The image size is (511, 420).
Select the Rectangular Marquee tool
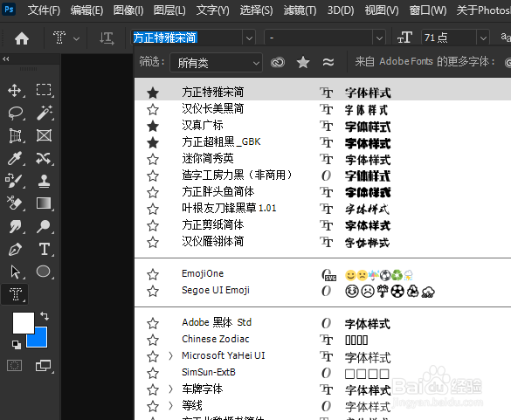point(44,90)
